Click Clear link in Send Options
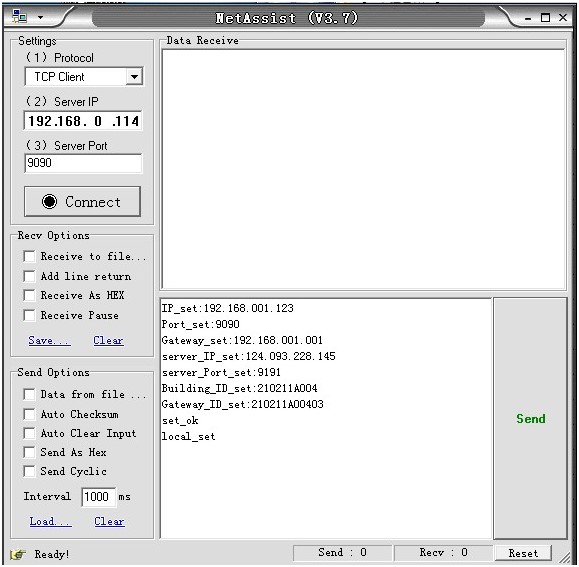 click(109, 521)
